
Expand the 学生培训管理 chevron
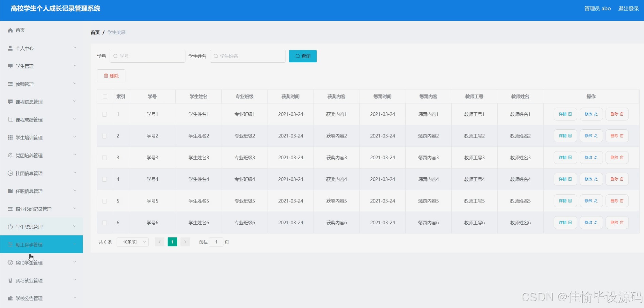click(x=75, y=137)
